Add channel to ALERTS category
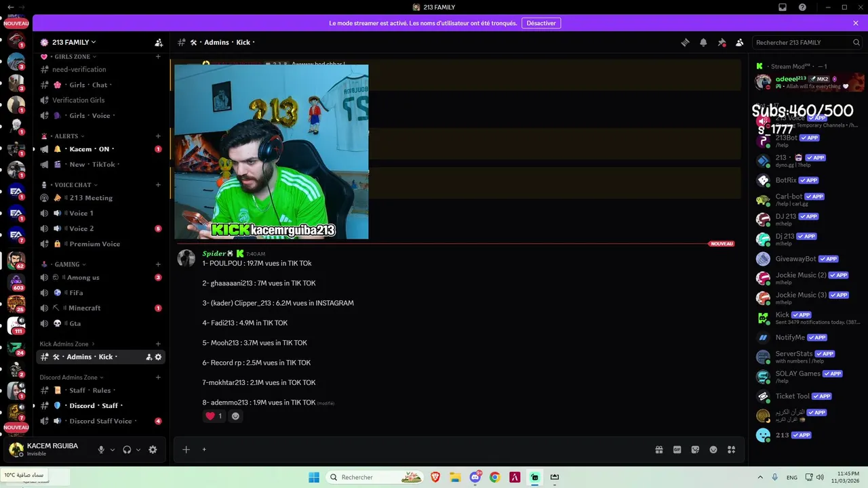 (158, 136)
